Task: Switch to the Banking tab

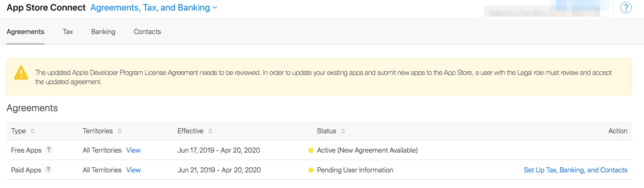Action: point(103,32)
